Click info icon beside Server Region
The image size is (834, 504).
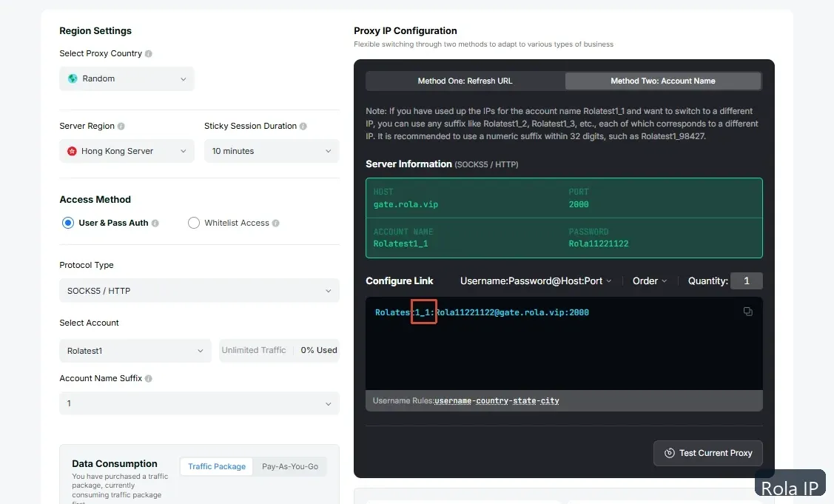click(121, 126)
